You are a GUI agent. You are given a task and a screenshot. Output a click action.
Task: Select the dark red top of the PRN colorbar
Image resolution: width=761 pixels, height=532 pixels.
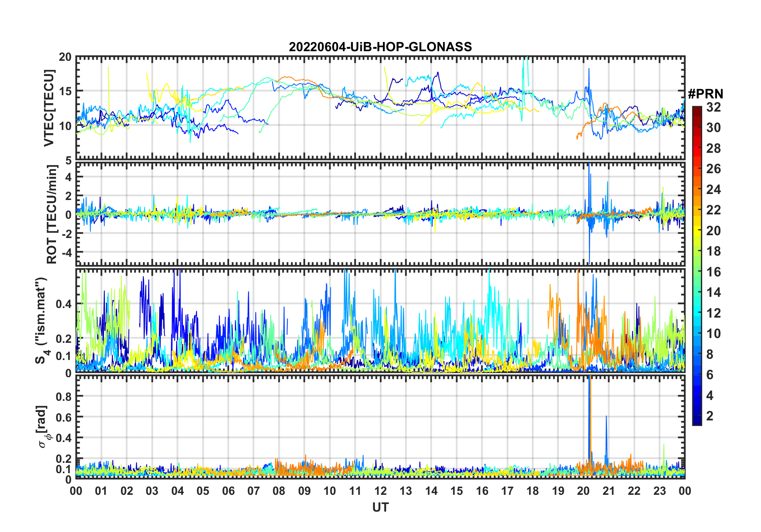(697, 109)
